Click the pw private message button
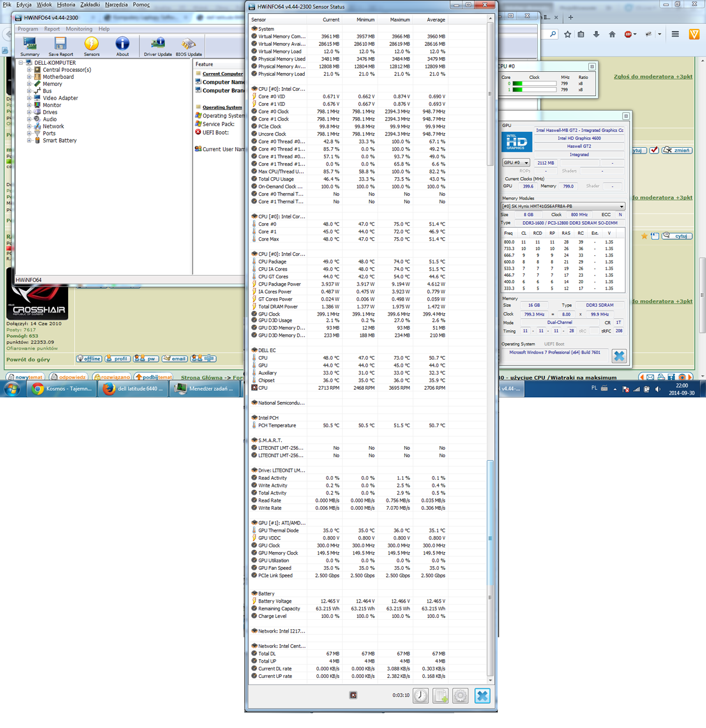Screen dimensions: 706x728 pyautogui.click(x=146, y=358)
